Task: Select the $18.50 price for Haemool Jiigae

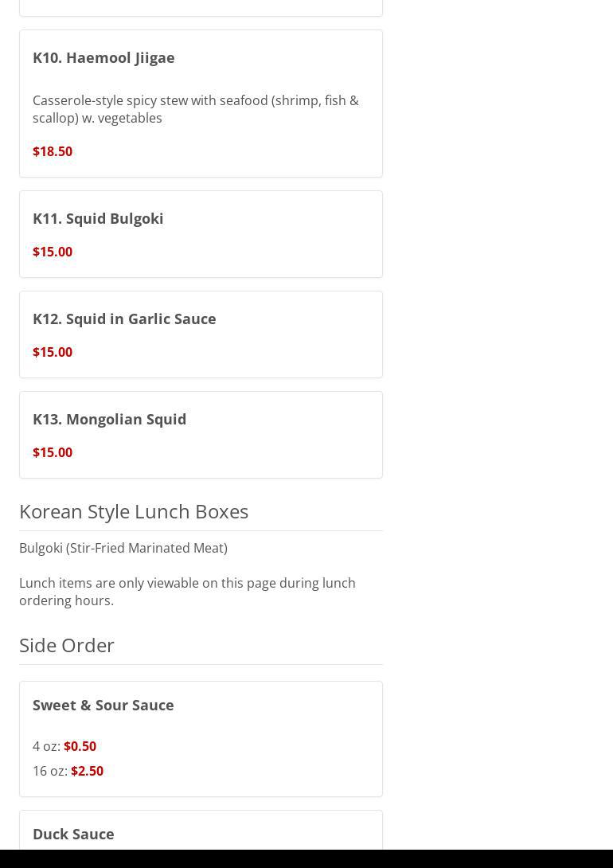Action: [53, 151]
